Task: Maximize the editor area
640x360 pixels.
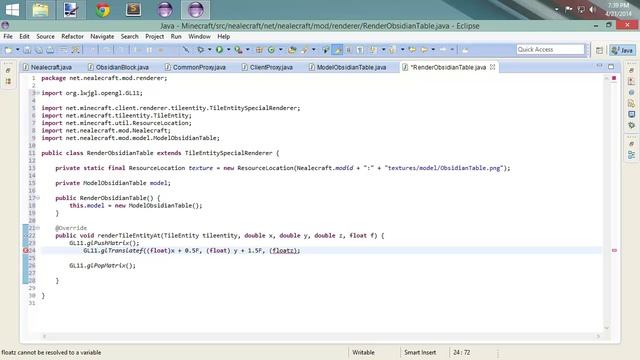Action: pos(611,66)
